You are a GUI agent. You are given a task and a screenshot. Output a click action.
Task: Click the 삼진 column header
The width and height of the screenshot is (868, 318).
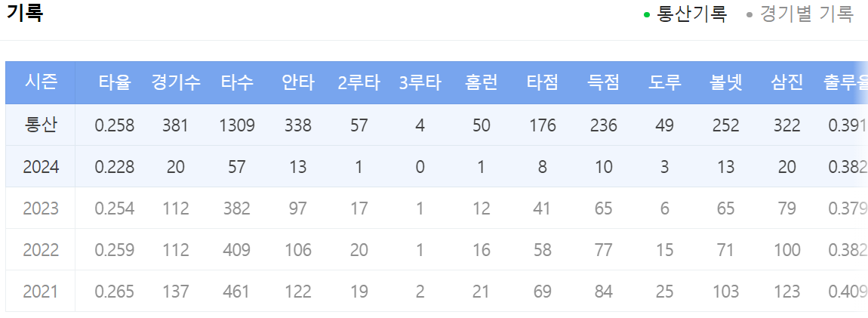[786, 83]
